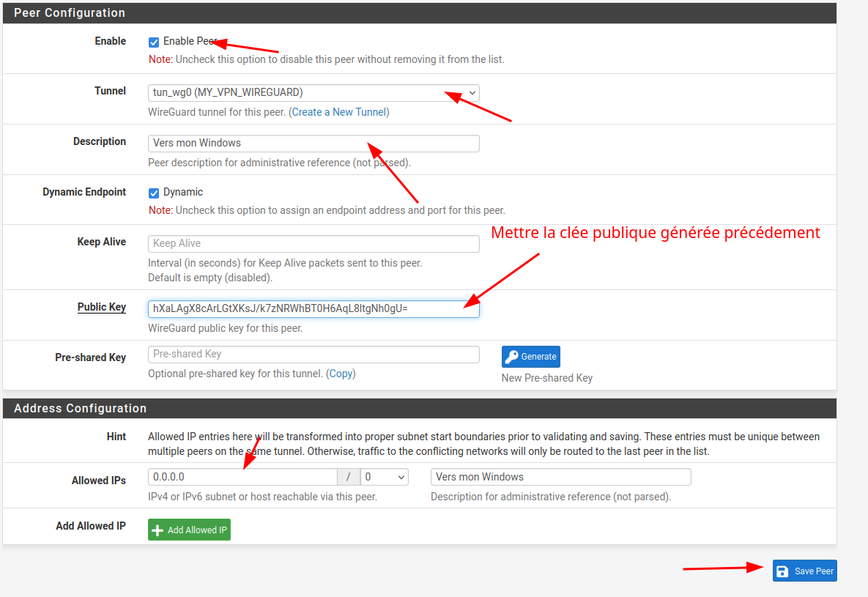868x597 pixels.
Task: Uncheck the Enable Peer checkbox
Action: [x=154, y=42]
